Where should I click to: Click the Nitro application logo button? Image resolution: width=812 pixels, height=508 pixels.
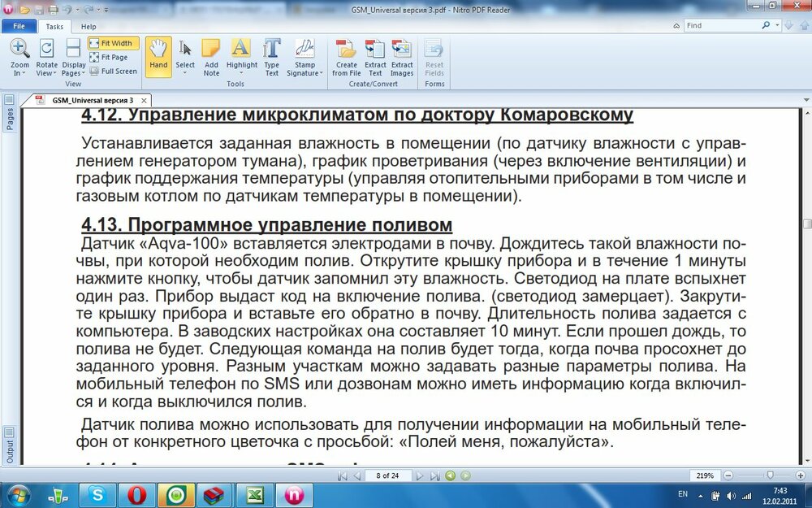(x=8, y=9)
